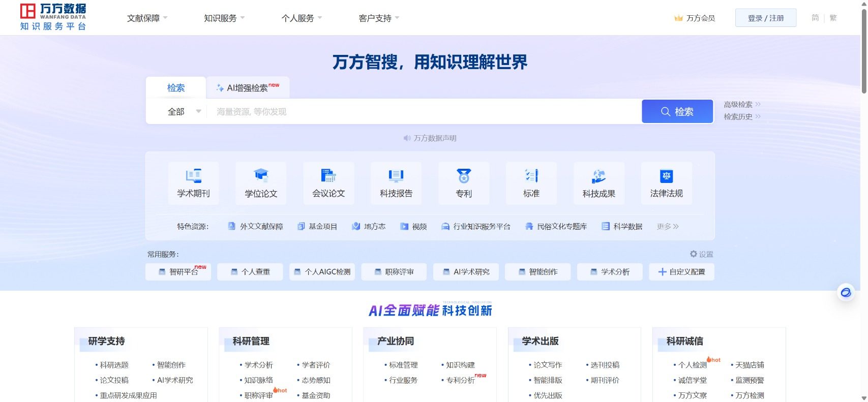The height and width of the screenshot is (402, 868).
Task: Open the 法律法规 laws icon
Action: (667, 176)
